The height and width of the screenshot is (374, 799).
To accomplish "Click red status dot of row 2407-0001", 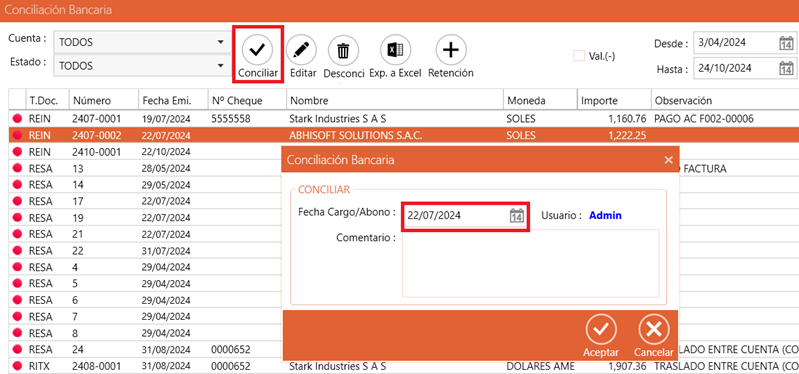I will [17, 119].
